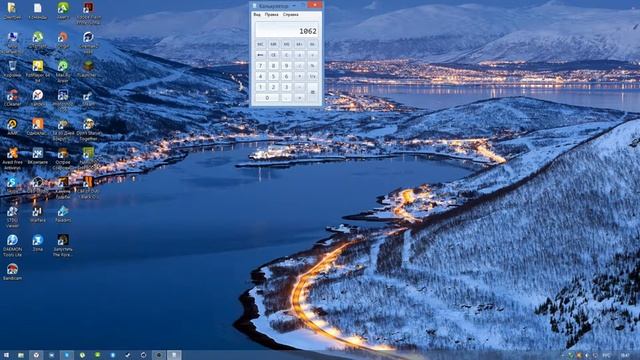Image resolution: width=640 pixels, height=360 pixels.
Task: Click the M+ memory add button
Action: (x=300, y=44)
